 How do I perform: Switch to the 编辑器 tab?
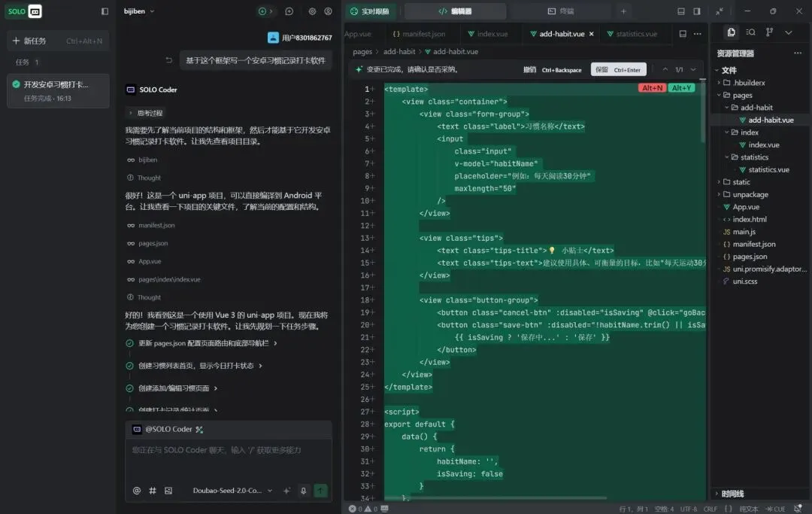[455, 11]
